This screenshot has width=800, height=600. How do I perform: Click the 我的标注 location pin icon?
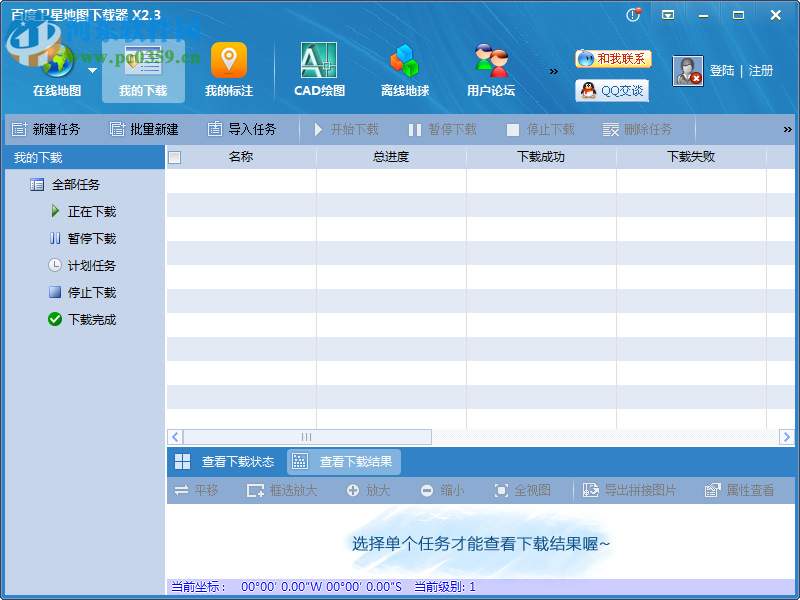pyautogui.click(x=229, y=62)
